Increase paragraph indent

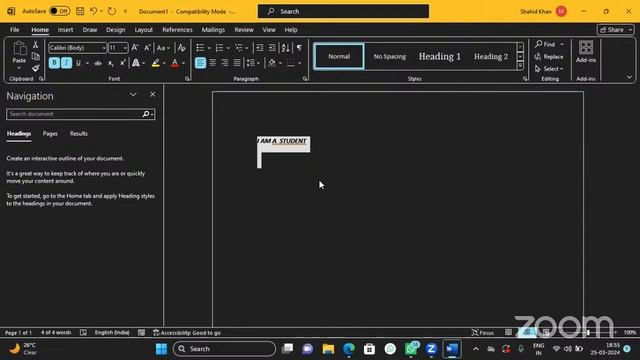272,48
